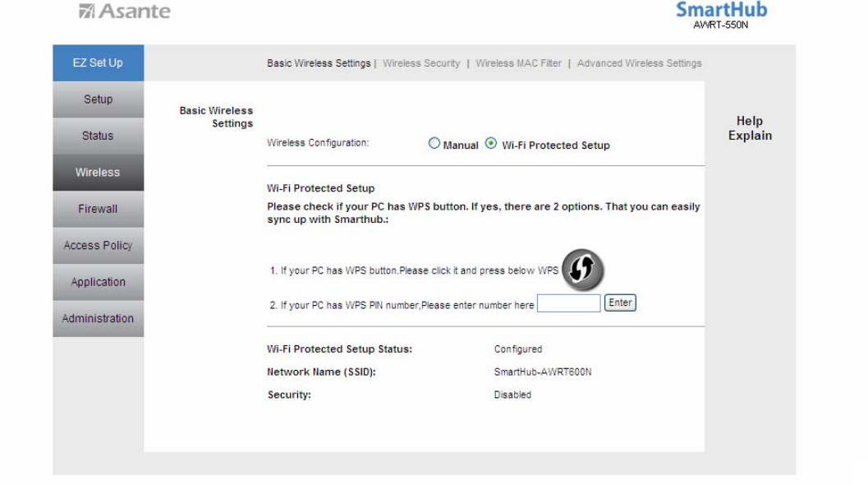
Task: Open the Access Policy sidebar menu
Action: tap(98, 246)
